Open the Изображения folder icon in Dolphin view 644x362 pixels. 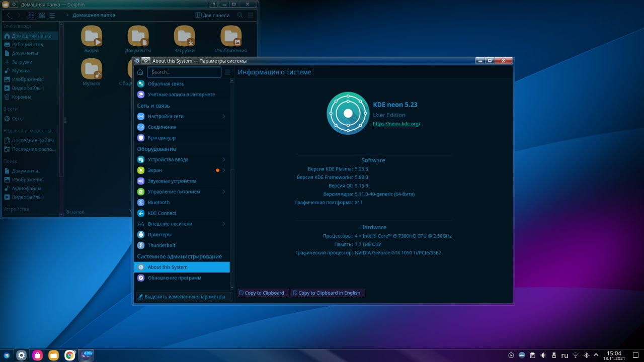coord(231,36)
